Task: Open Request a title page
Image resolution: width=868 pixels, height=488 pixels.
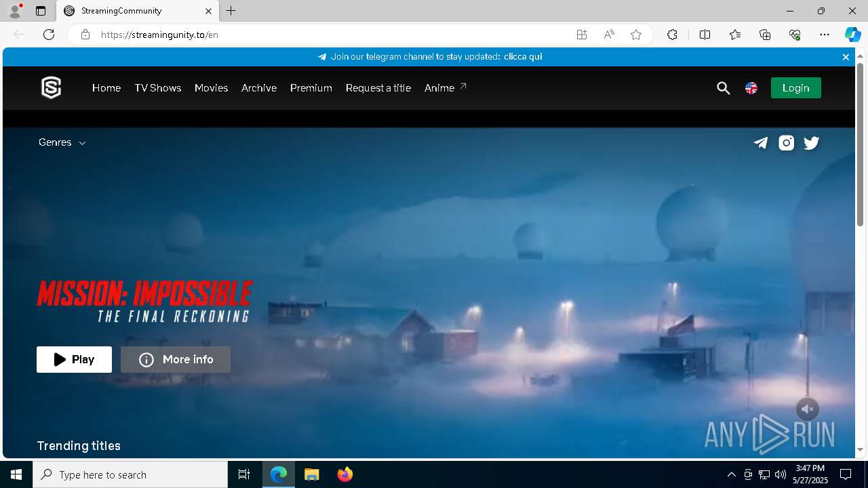Action: 378,88
